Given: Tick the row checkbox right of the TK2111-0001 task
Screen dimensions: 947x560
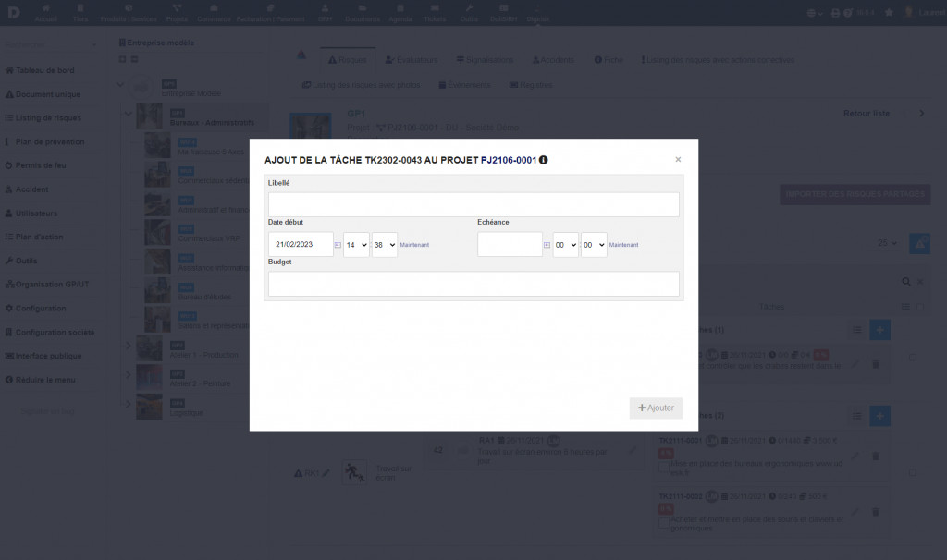Looking at the screenshot, I should click(x=913, y=473).
